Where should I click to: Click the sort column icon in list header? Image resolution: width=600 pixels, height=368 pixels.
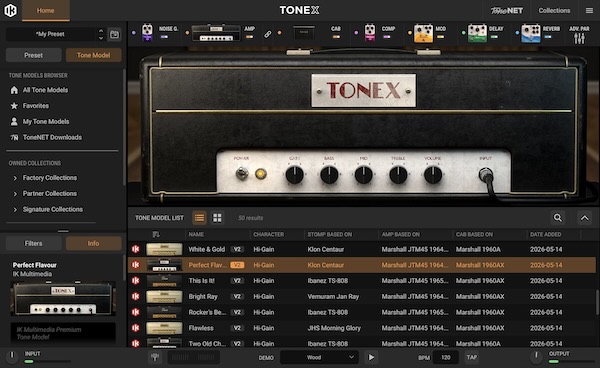coord(156,234)
